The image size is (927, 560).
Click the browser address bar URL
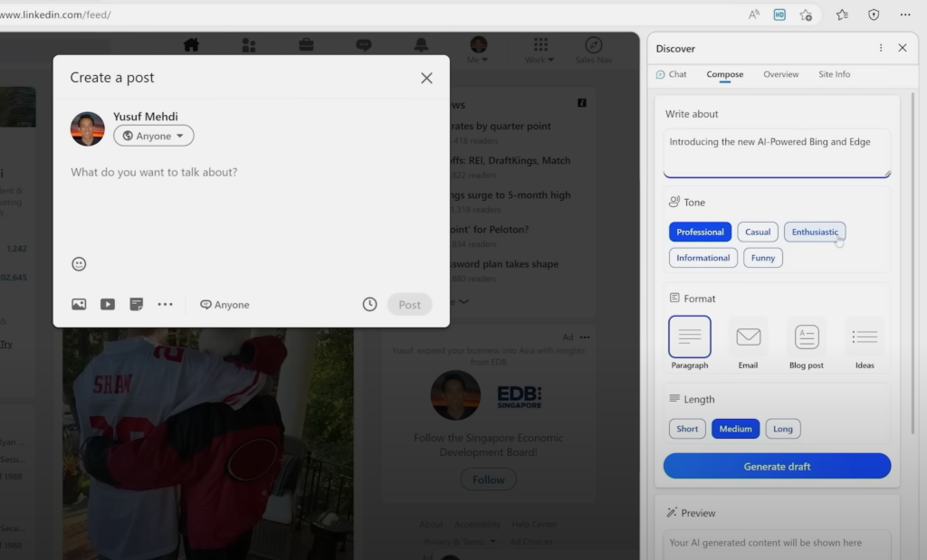pos(55,14)
